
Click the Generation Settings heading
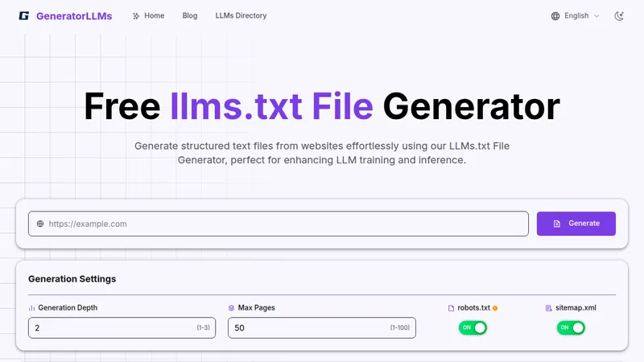(x=72, y=278)
